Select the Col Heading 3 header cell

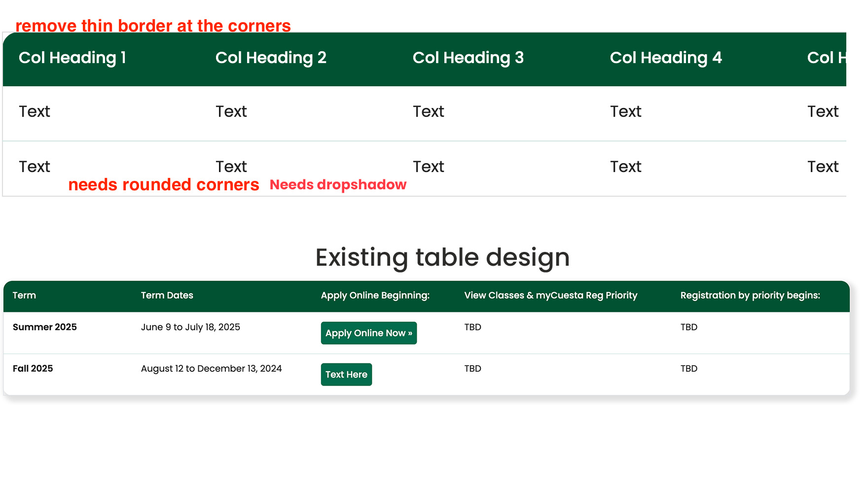click(468, 58)
